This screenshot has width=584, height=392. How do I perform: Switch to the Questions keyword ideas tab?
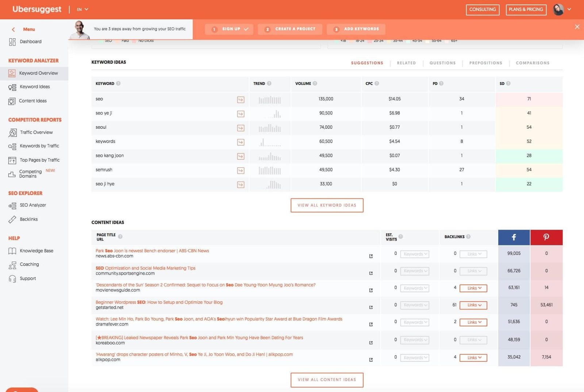click(442, 63)
